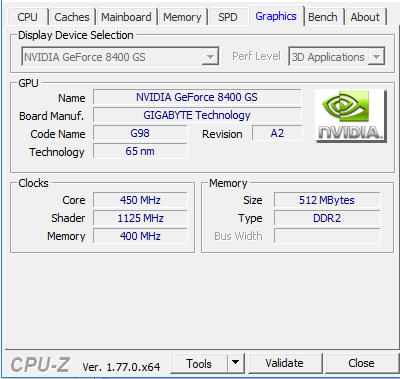This screenshot has height=379, width=400.
Task: Click the GPU Name field
Action: click(x=197, y=97)
